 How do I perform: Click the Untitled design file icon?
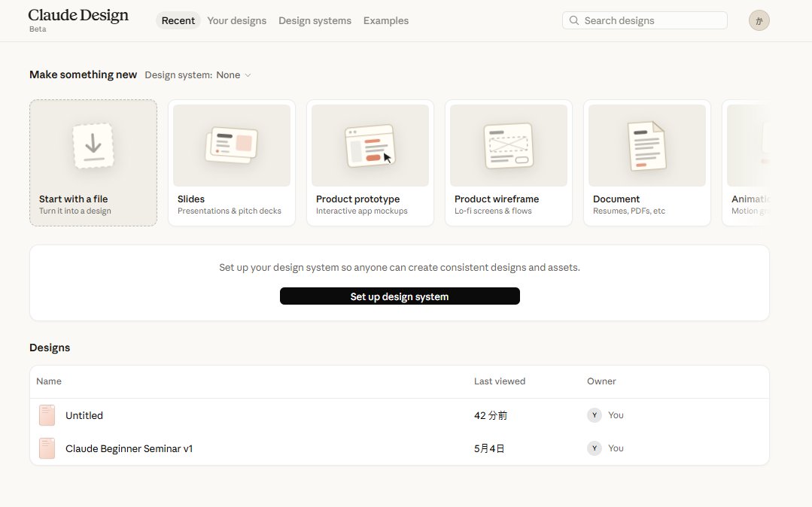click(x=47, y=415)
